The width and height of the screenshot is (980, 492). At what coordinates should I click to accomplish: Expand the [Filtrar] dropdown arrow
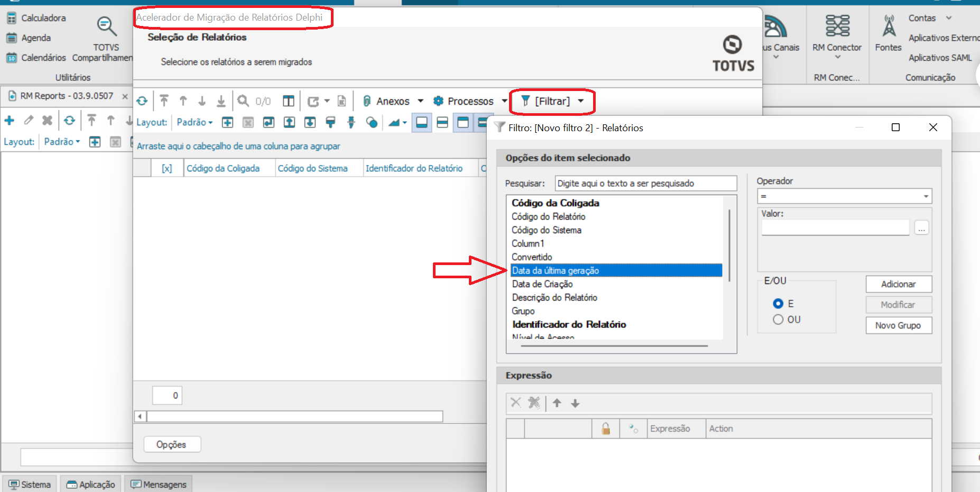pos(581,101)
